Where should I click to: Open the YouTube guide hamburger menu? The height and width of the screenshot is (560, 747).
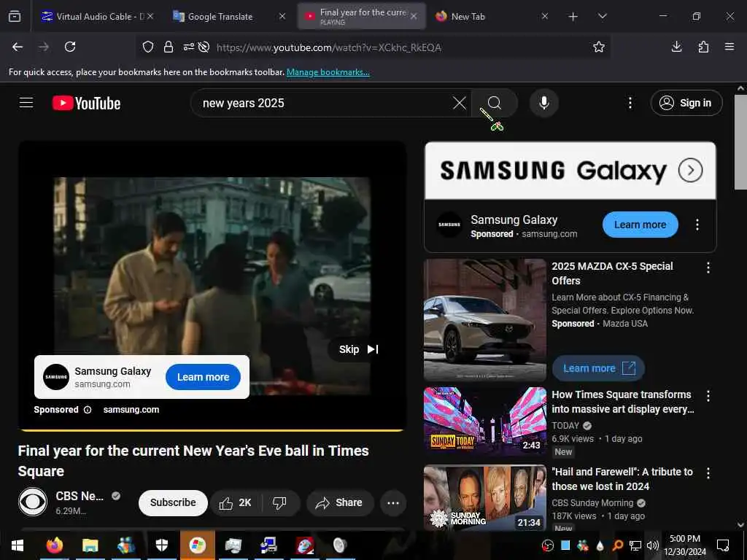[26, 103]
